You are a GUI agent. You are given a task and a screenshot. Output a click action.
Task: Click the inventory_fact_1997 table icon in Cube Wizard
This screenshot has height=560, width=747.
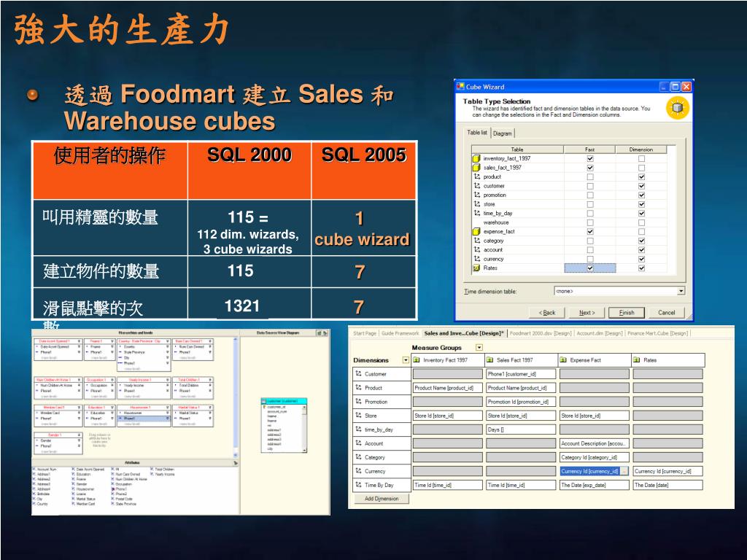pyautogui.click(x=476, y=158)
